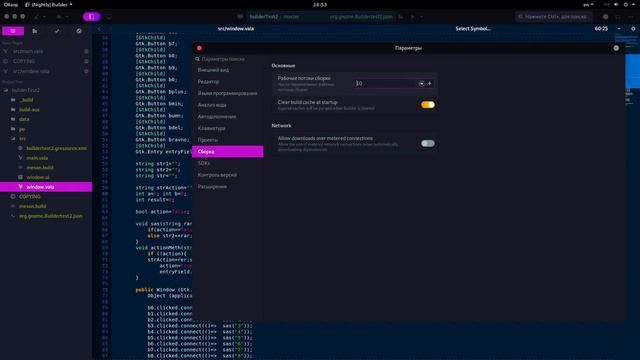Open the Расширения preferences page

228,187
